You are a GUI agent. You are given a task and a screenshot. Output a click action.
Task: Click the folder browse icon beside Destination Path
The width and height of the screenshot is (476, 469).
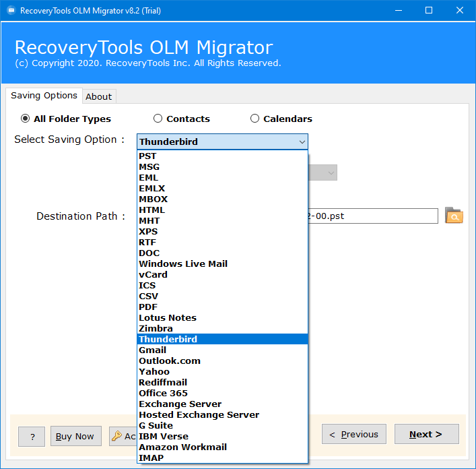point(454,216)
